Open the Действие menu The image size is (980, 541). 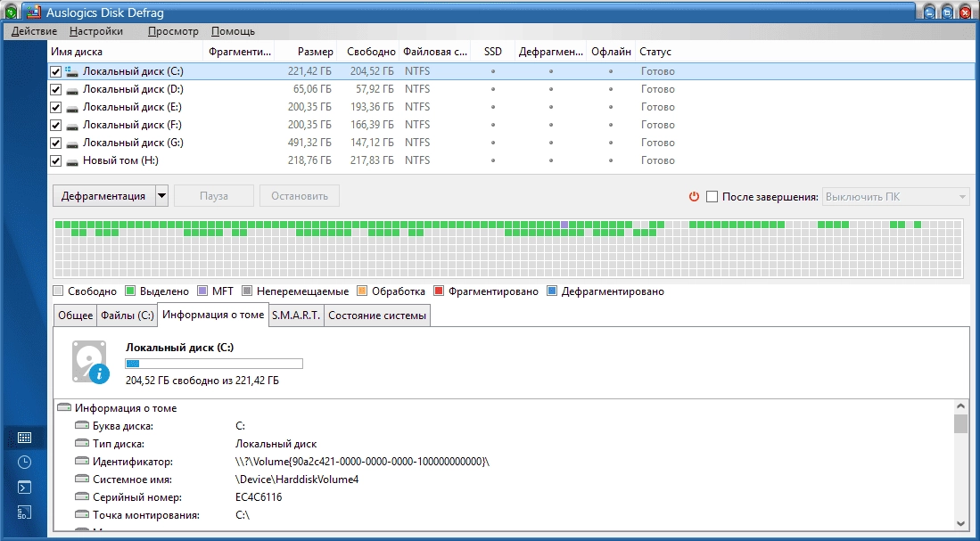[34, 31]
